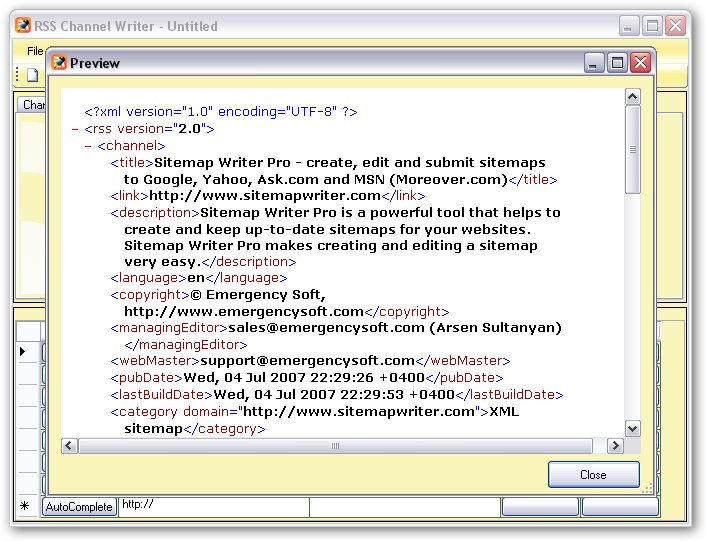The height and width of the screenshot is (541, 706).
Task: Collapse the channel node
Action: click(88, 146)
